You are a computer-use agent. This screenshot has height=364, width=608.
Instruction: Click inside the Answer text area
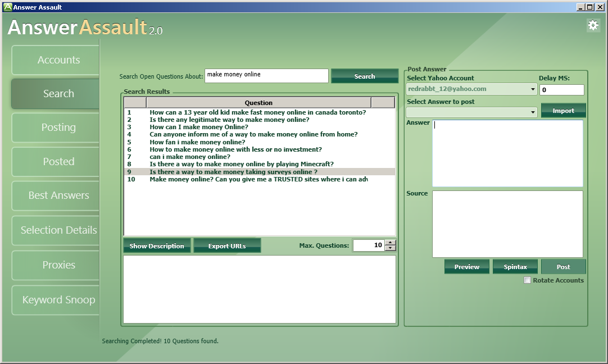point(507,153)
